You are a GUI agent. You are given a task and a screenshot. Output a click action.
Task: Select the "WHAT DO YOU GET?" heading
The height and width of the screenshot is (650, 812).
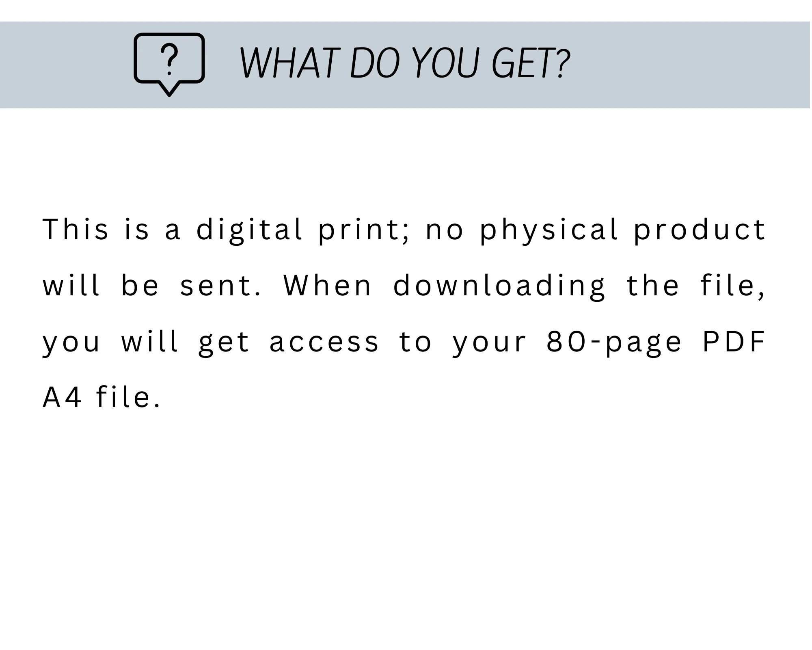pos(405,63)
